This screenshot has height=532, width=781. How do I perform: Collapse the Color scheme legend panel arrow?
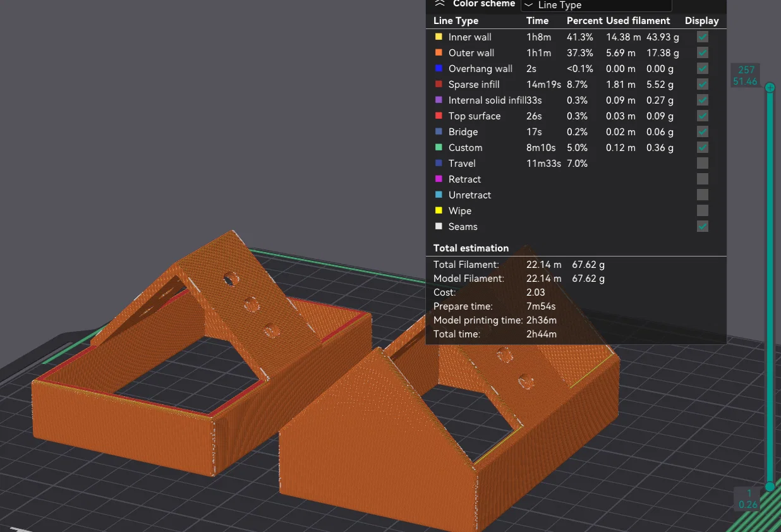pyautogui.click(x=440, y=3)
